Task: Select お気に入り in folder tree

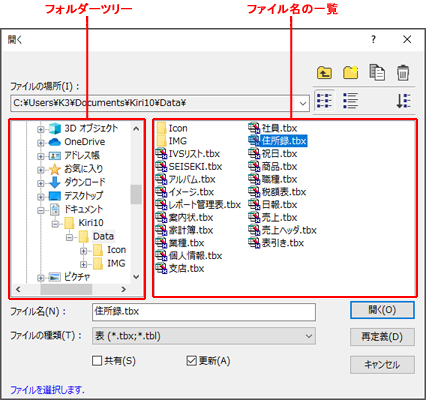Action: point(84,169)
